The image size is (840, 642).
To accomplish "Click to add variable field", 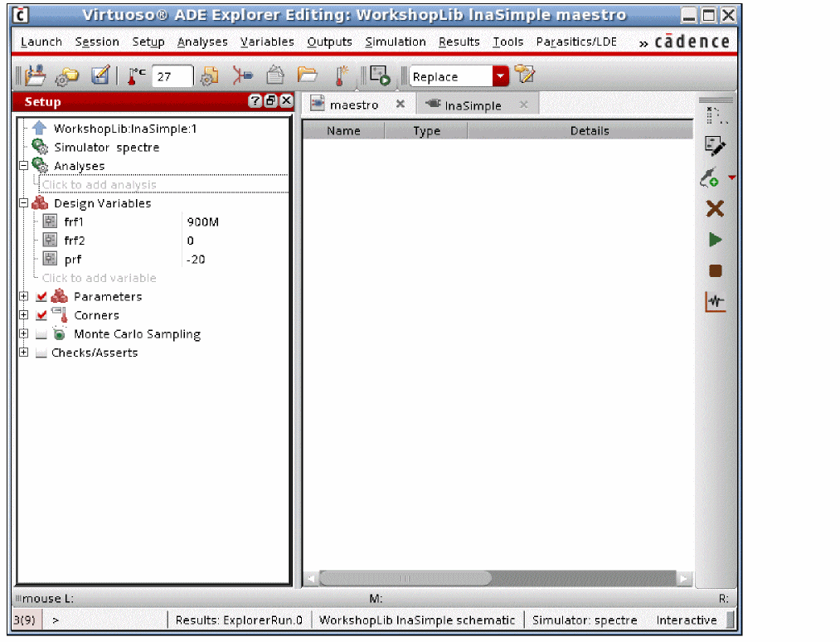I will pos(100,278).
